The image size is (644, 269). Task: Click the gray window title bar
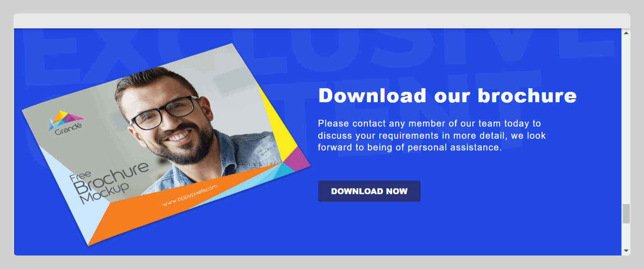point(322,21)
